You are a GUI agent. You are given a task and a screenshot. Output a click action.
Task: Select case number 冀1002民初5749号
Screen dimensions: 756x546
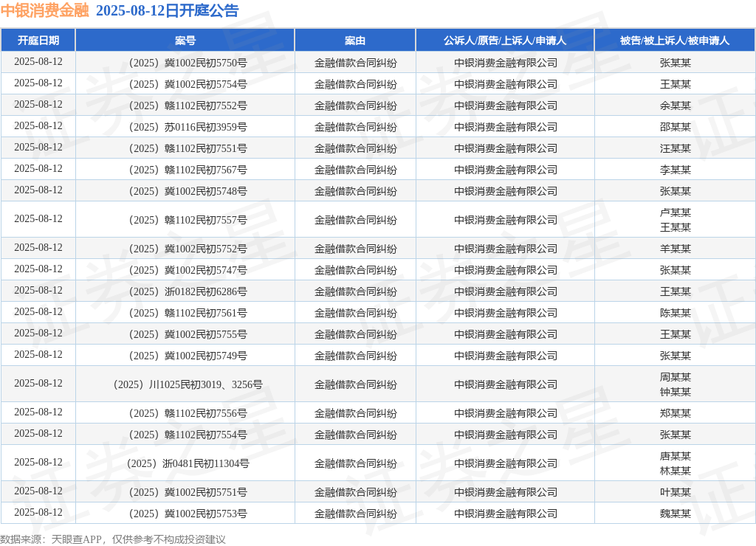click(x=188, y=356)
